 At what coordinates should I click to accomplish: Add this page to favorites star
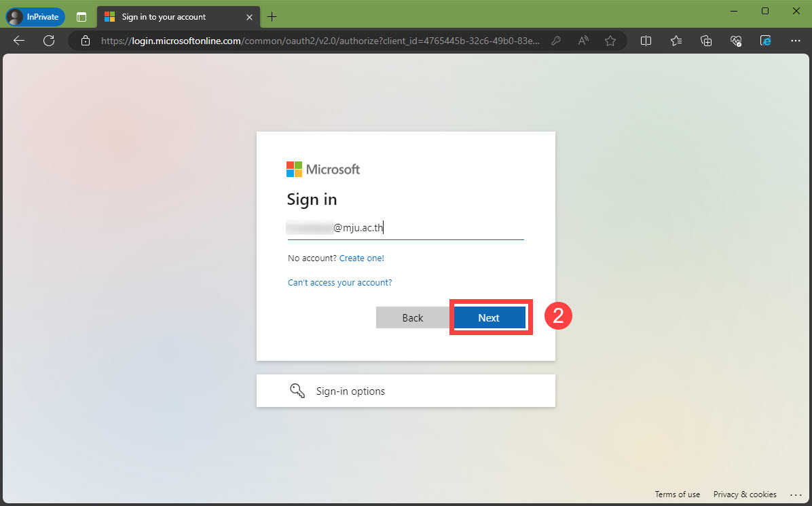[x=610, y=41]
